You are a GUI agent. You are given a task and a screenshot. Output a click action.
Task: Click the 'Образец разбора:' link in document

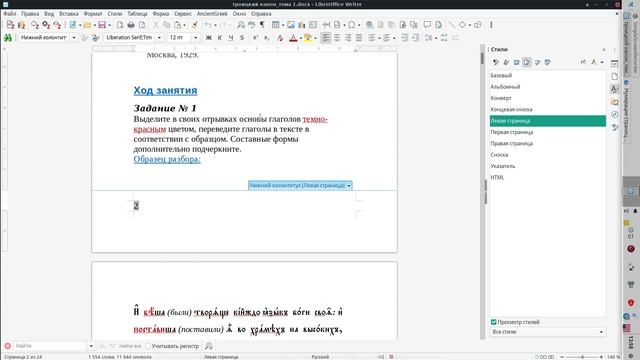pos(167,159)
